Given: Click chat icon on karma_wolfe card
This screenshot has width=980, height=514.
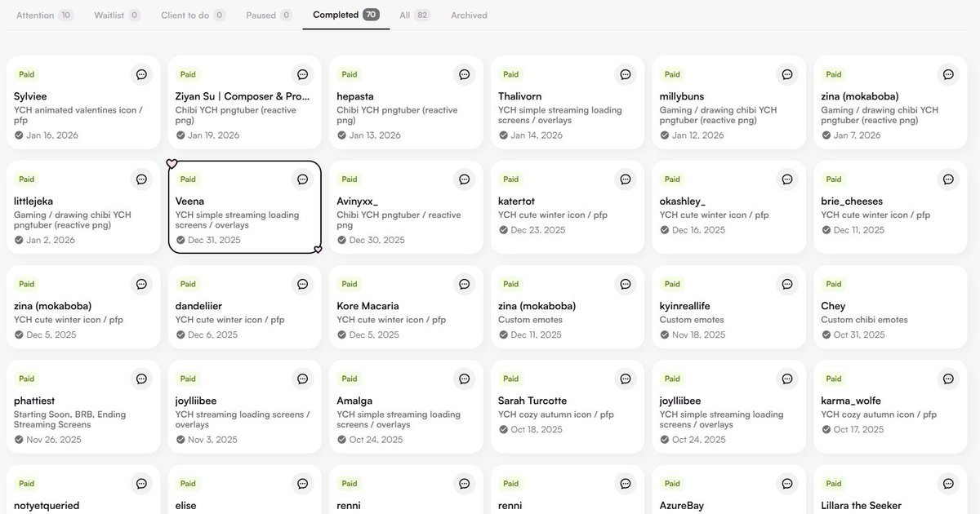Looking at the screenshot, I should pyautogui.click(x=948, y=379).
